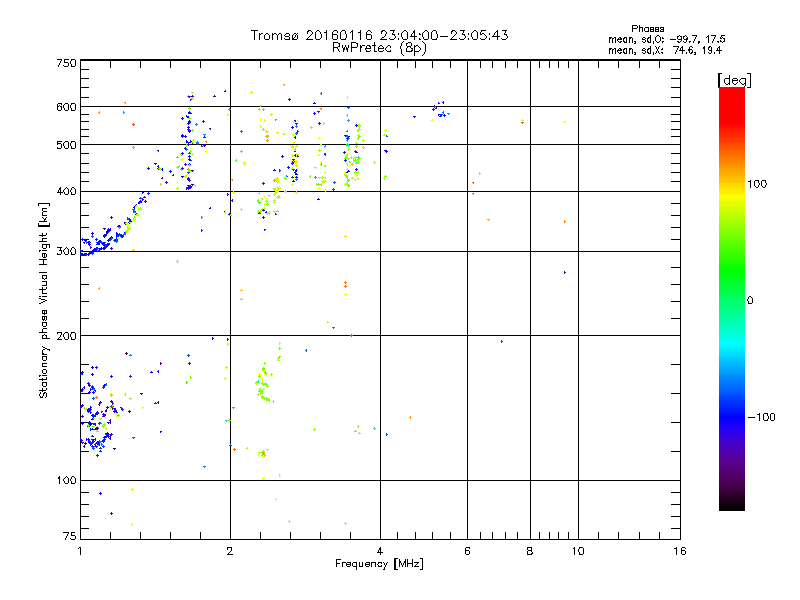The width and height of the screenshot is (800, 600).
Task: Click the "RwPretec (8p)" subtitle
Action: [x=379, y=48]
